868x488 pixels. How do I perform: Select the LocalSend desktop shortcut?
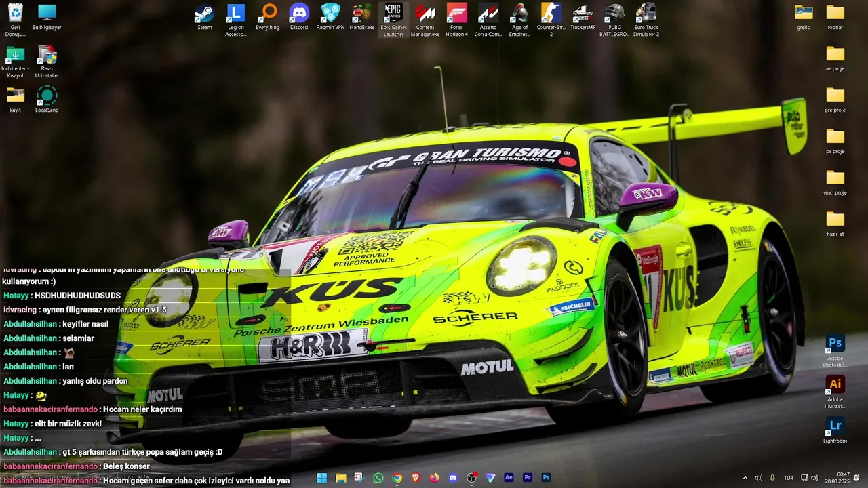pyautogui.click(x=47, y=100)
